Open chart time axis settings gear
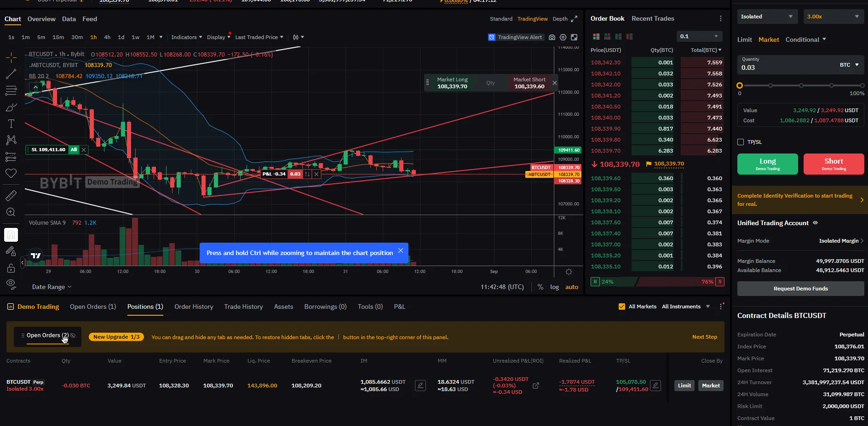Image resolution: width=868 pixels, height=426 pixels. point(569,272)
